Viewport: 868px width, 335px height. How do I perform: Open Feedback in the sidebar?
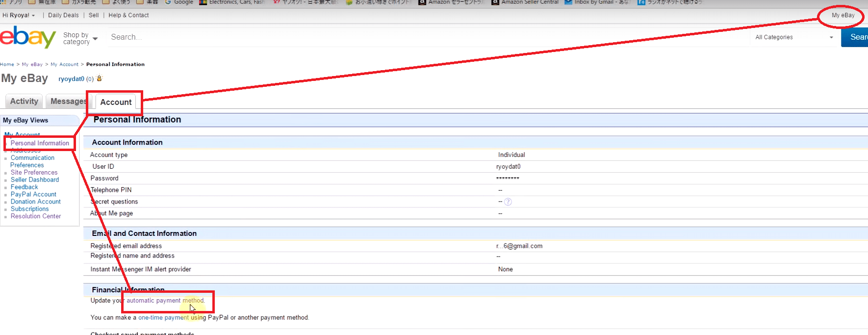(24, 187)
